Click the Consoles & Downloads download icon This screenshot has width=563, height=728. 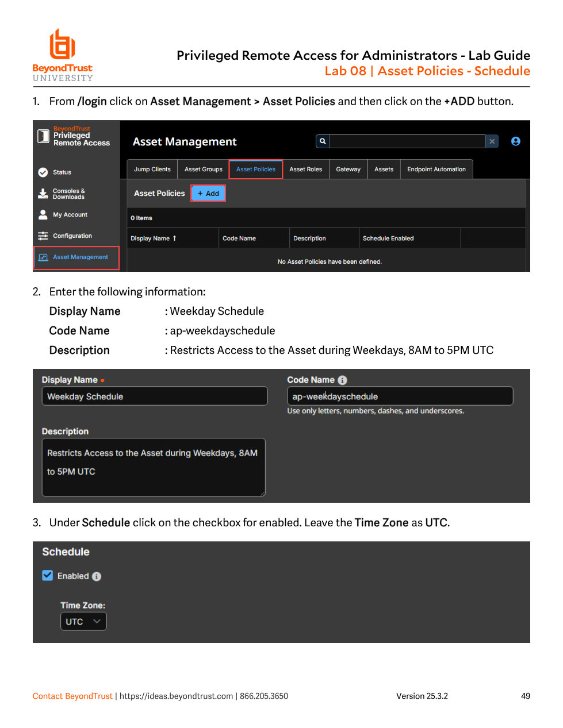[x=43, y=194]
